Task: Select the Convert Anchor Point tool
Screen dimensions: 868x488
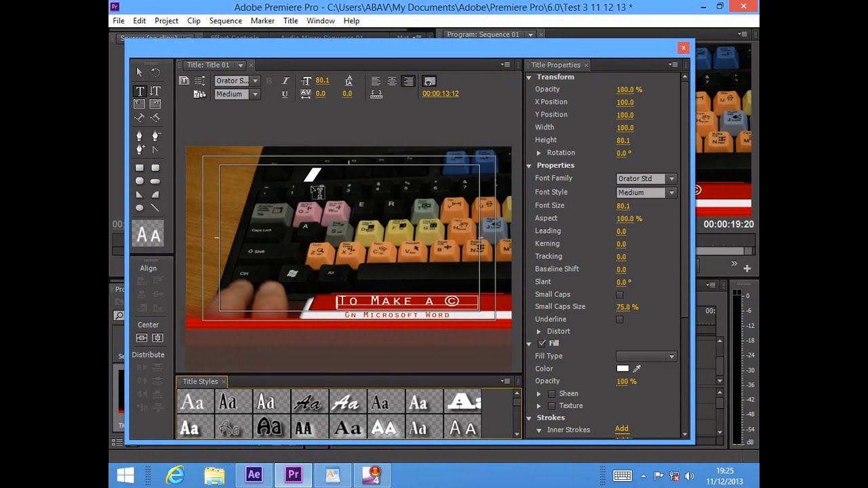Action: point(155,149)
